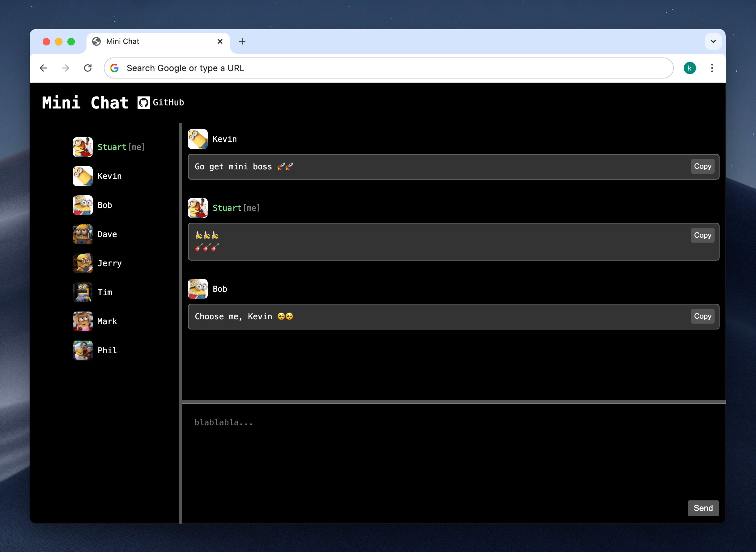The height and width of the screenshot is (552, 756).
Task: Open a new browser tab
Action: click(x=242, y=41)
